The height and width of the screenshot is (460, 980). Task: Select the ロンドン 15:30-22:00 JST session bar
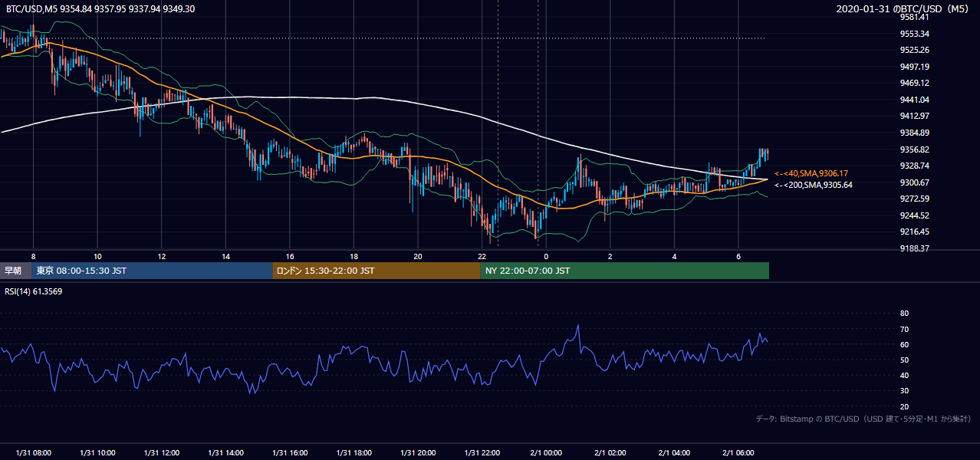click(377, 271)
